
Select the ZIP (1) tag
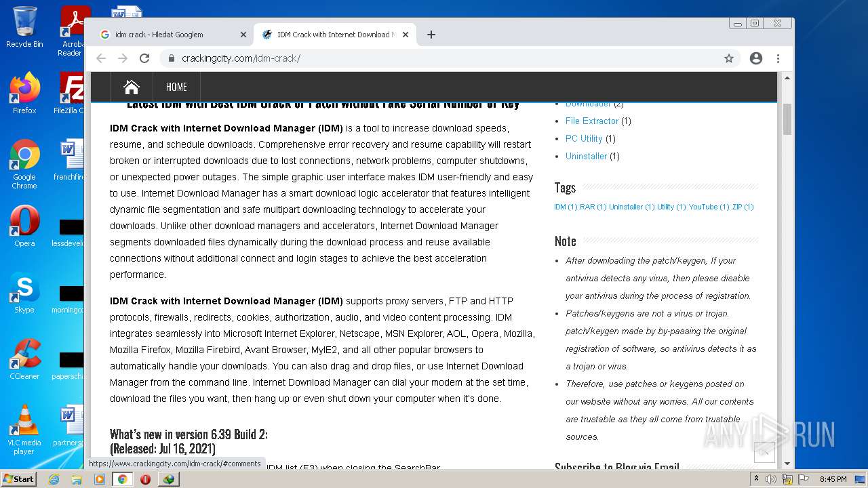[743, 207]
